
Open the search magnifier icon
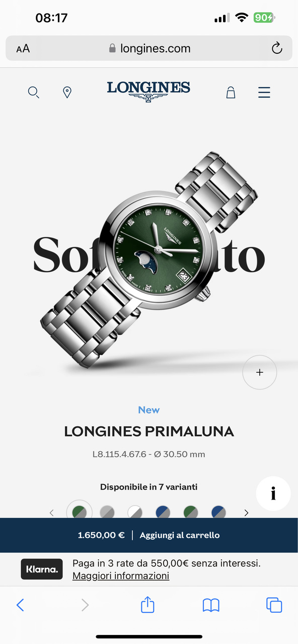coord(34,93)
